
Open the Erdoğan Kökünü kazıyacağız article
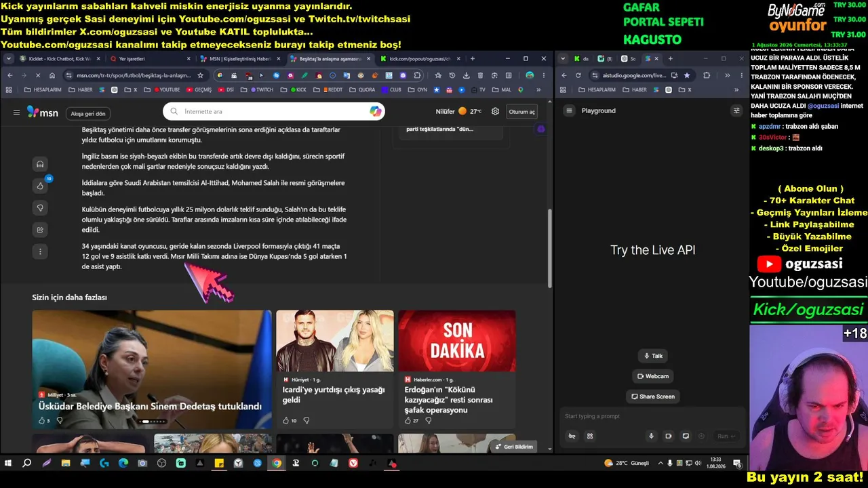(457, 370)
